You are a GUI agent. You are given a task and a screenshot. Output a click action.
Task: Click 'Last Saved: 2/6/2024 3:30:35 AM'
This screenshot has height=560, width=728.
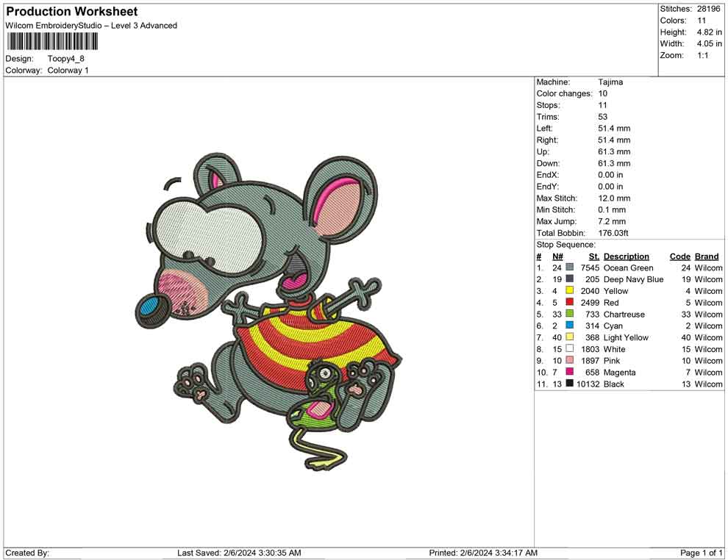tap(239, 553)
